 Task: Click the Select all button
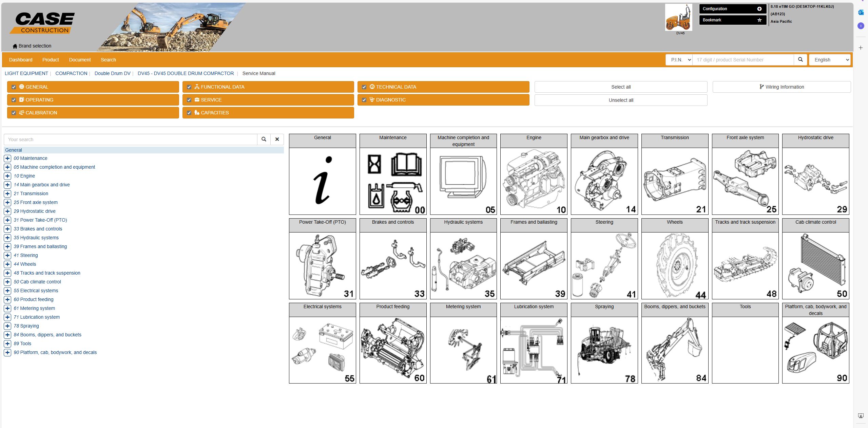click(620, 87)
